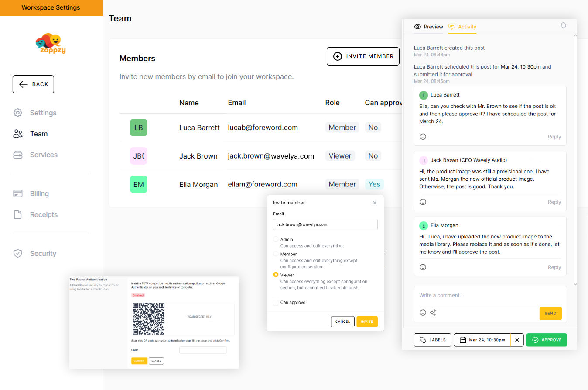Click the J avatar beside Jack Brown's comment
The width and height of the screenshot is (588, 390).
pyautogui.click(x=423, y=160)
